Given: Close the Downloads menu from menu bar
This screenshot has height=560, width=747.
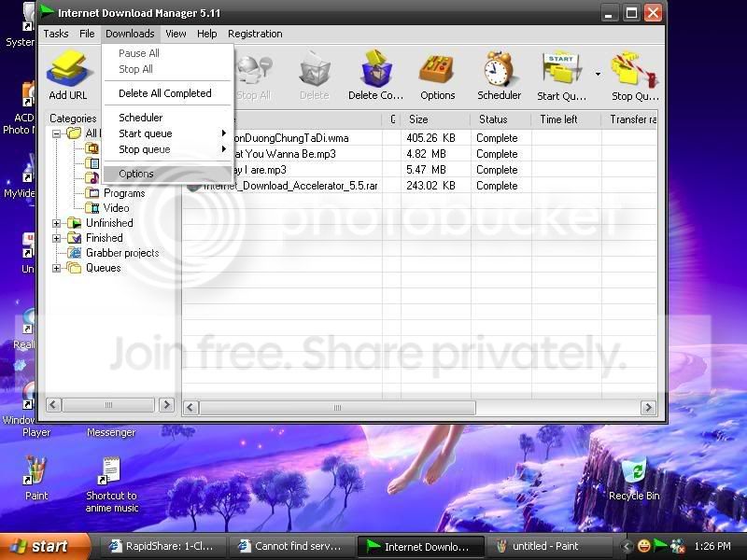Looking at the screenshot, I should coord(130,34).
